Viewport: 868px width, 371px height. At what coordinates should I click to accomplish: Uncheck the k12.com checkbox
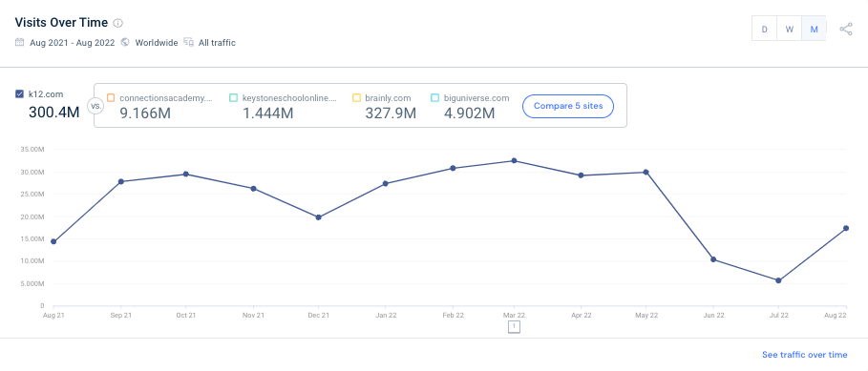point(19,94)
